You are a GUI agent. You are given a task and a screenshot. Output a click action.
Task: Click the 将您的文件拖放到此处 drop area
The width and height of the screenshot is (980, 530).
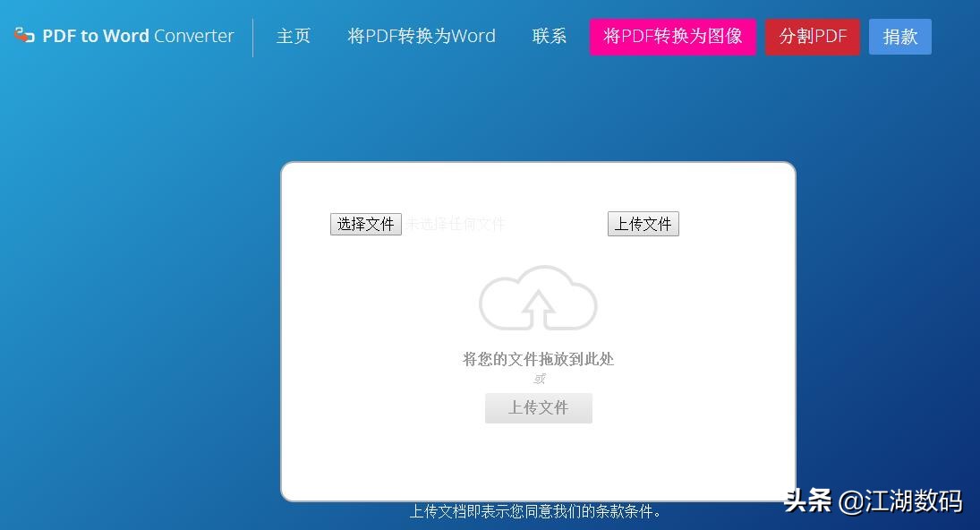[x=538, y=358]
